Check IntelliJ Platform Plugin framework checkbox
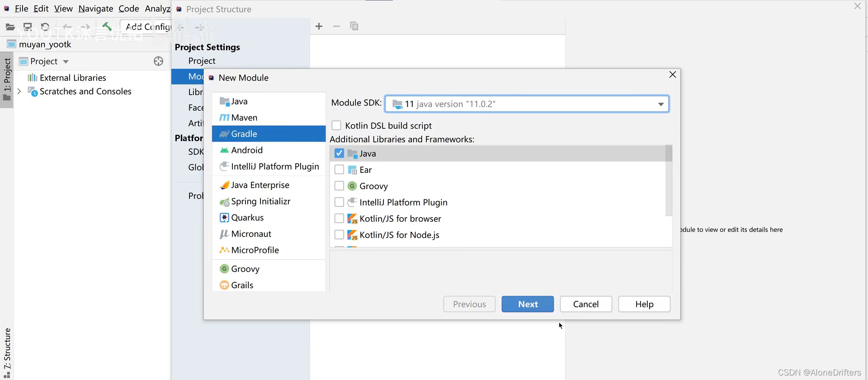 click(x=339, y=202)
